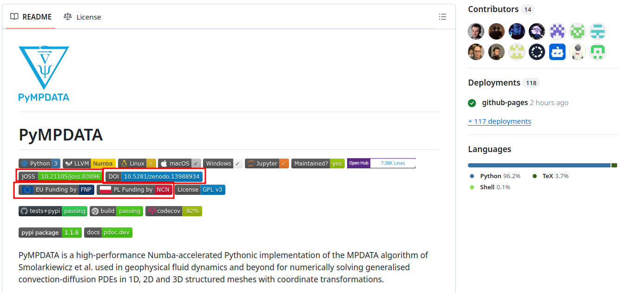This screenshot has width=644, height=293.
Task: Open the github-pages deployment link
Action: click(x=505, y=103)
